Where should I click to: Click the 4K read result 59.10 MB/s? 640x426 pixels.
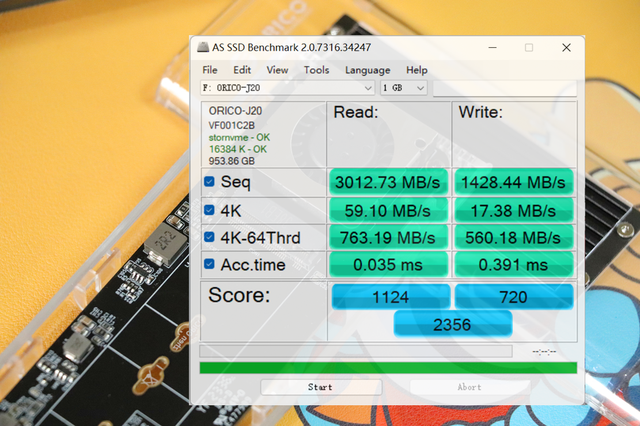click(x=388, y=210)
